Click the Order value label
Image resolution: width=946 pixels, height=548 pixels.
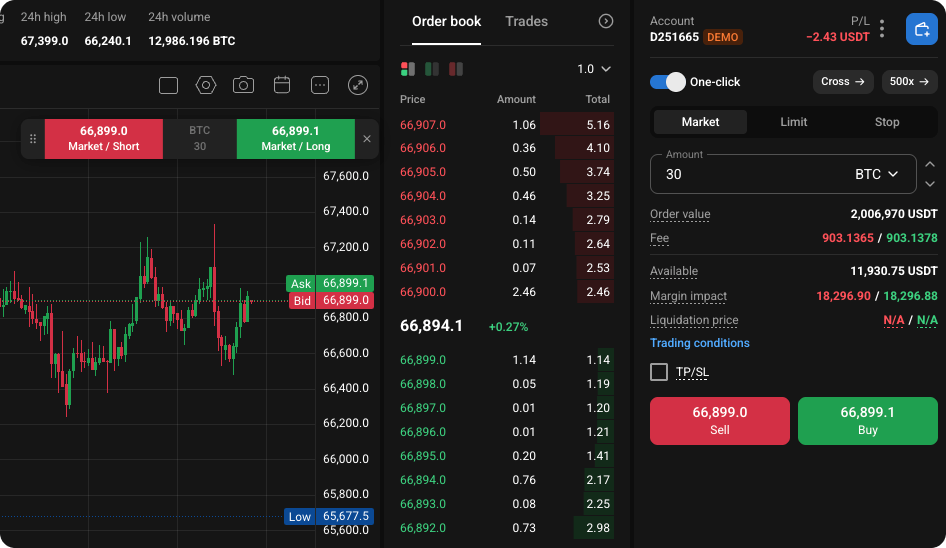(x=680, y=214)
